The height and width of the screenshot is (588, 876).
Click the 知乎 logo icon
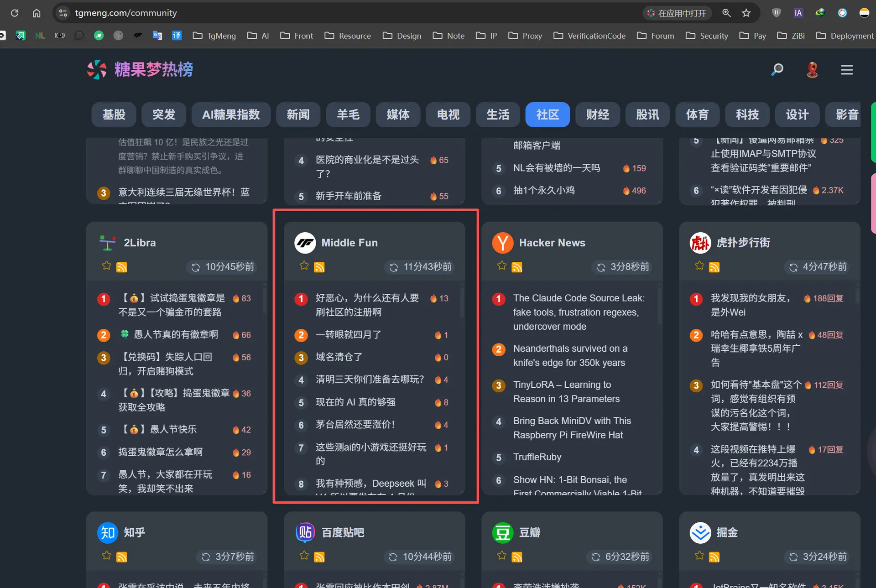click(x=108, y=532)
